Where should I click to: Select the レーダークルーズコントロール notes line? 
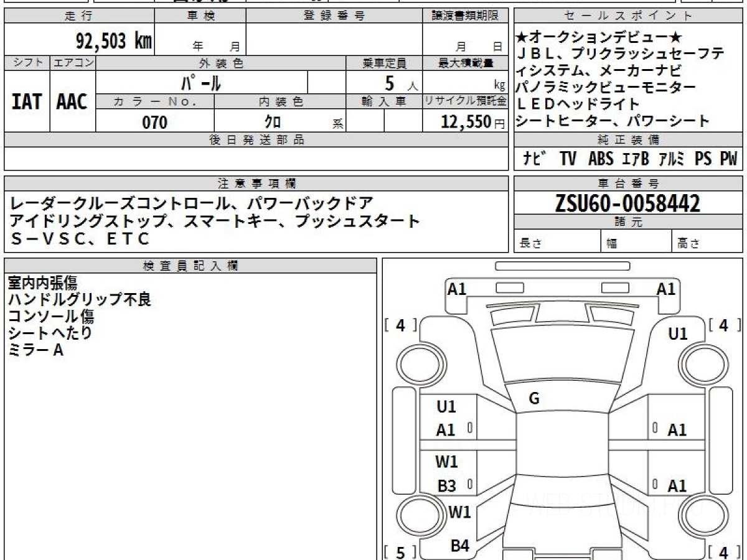click(x=192, y=203)
